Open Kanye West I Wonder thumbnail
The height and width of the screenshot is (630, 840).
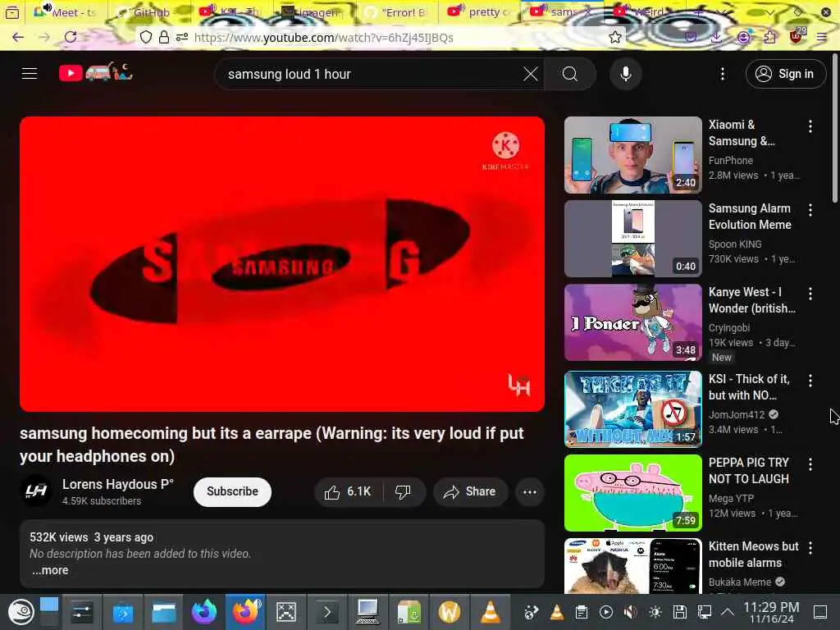[x=632, y=322]
